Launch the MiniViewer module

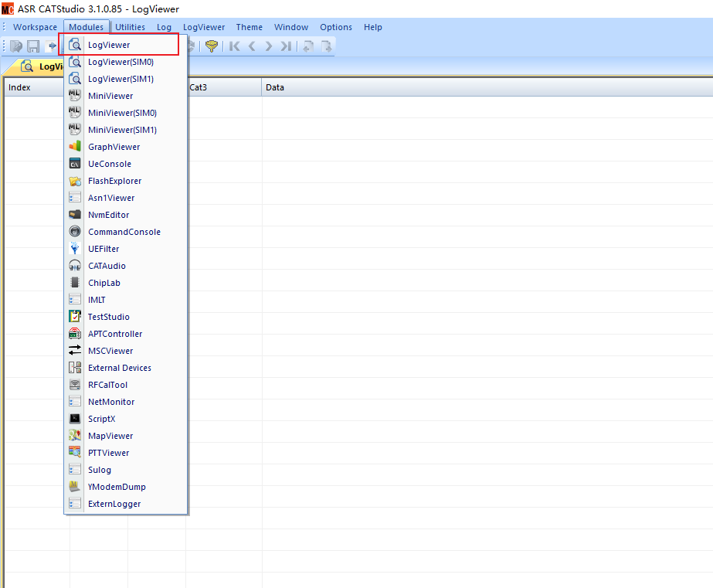pos(126,96)
